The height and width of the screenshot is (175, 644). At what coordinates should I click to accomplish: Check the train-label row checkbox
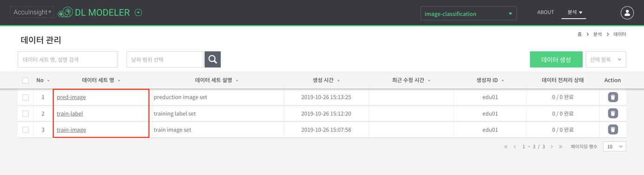coord(26,114)
